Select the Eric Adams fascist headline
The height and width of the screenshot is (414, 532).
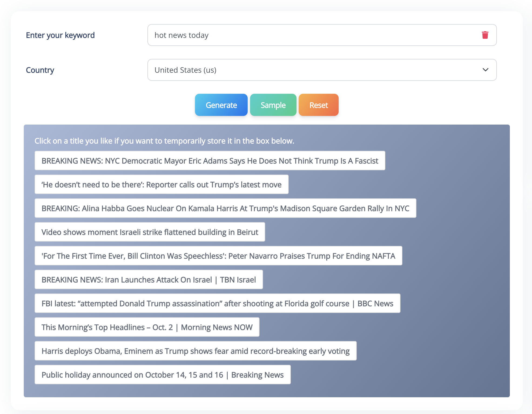[210, 161]
